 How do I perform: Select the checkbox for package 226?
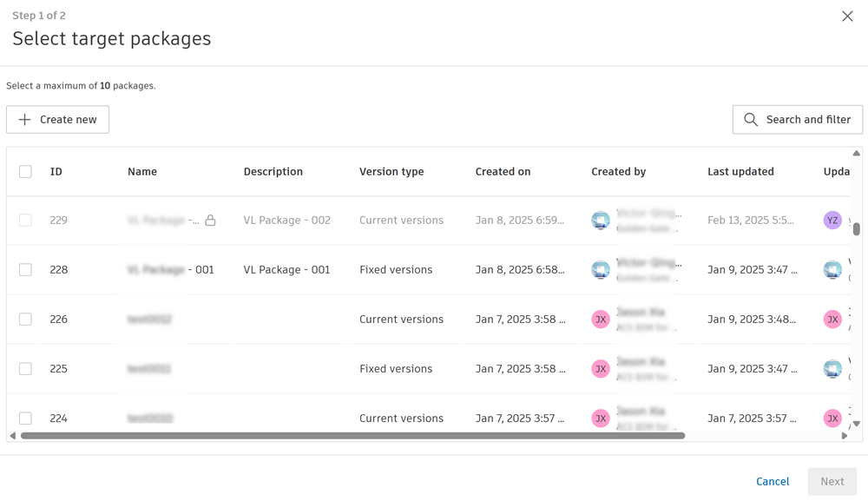pyautogui.click(x=25, y=320)
